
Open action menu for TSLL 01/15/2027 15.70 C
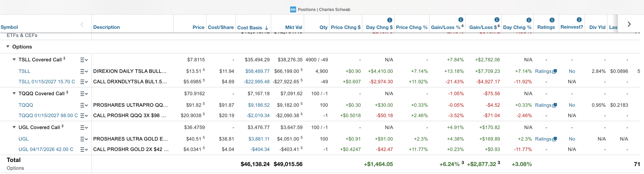click(x=84, y=82)
